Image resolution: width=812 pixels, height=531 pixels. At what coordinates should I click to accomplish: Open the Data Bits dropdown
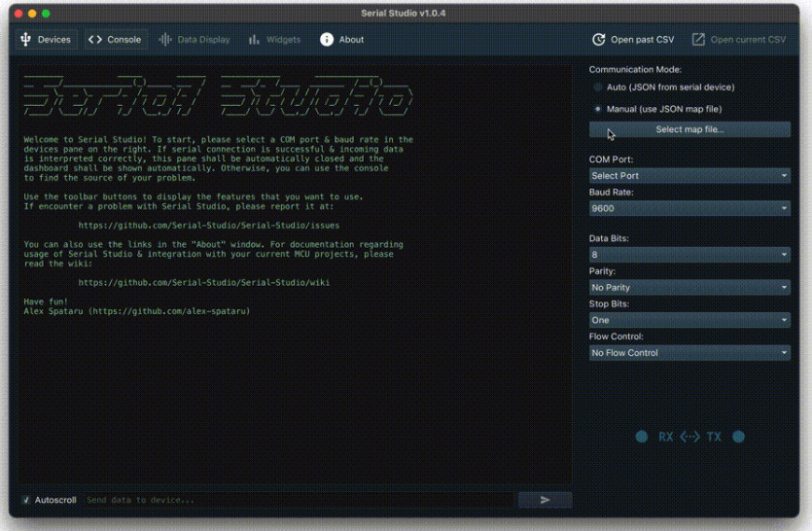(x=689, y=255)
